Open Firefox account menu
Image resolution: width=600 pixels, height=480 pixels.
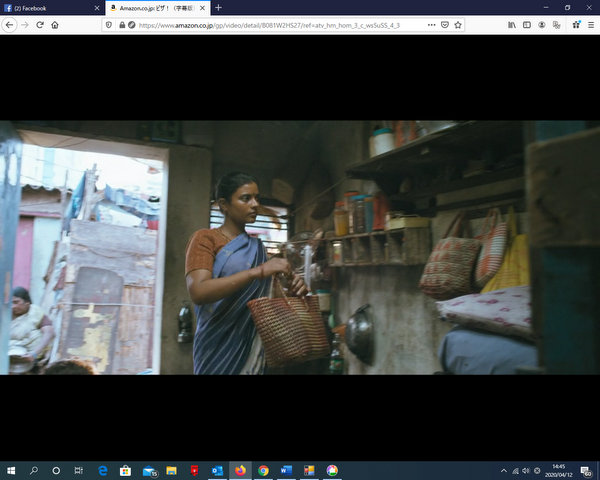pyautogui.click(x=542, y=25)
